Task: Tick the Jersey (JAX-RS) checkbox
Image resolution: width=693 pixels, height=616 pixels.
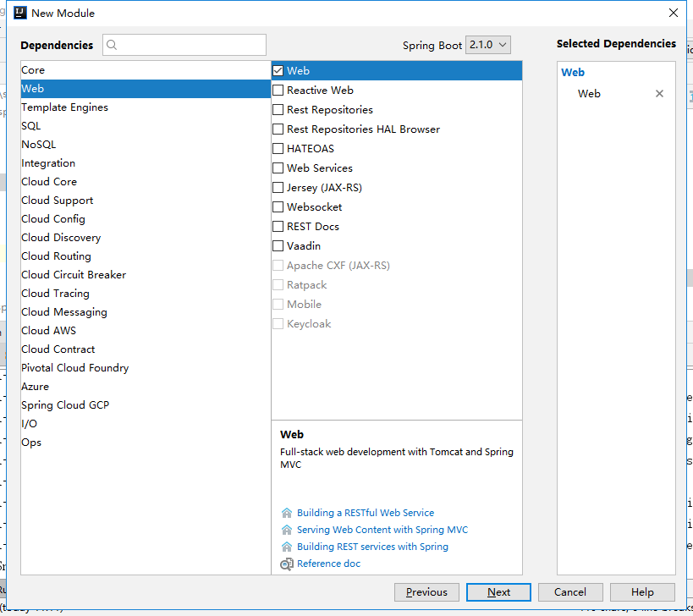Action: pos(278,187)
